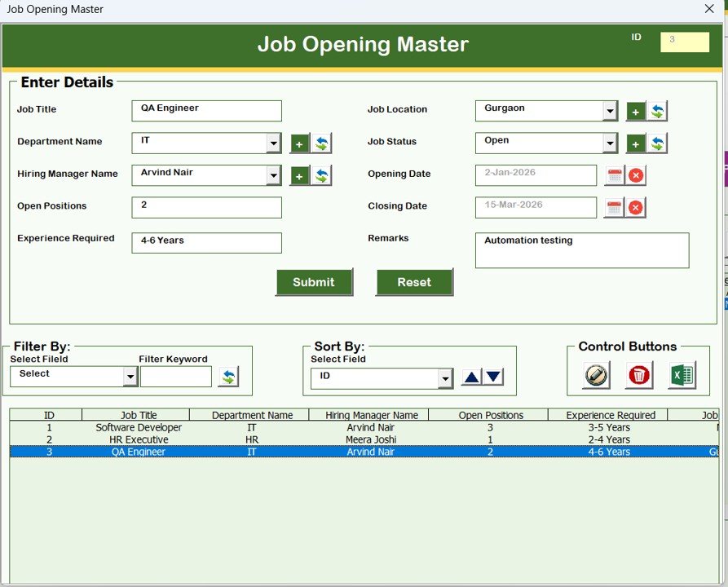Image resolution: width=728 pixels, height=587 pixels.
Task: Apply filter using the refresh arrows icon
Action: 229,376
